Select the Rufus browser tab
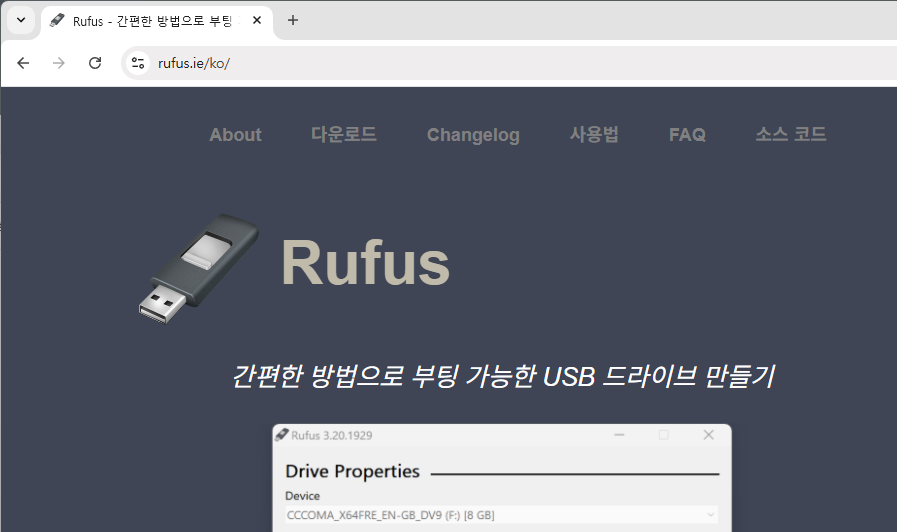The height and width of the screenshot is (532, 897). pos(150,20)
